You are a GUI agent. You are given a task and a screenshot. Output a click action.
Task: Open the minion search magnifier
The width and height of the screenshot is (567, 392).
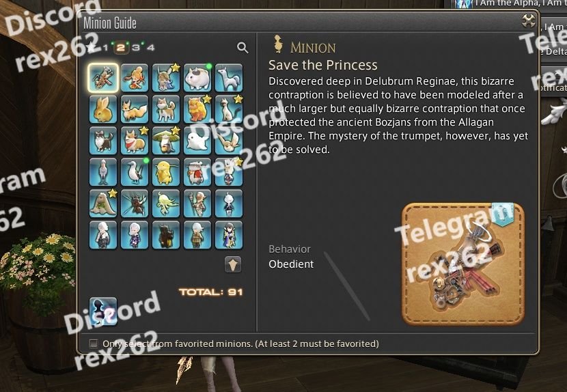coord(243,47)
